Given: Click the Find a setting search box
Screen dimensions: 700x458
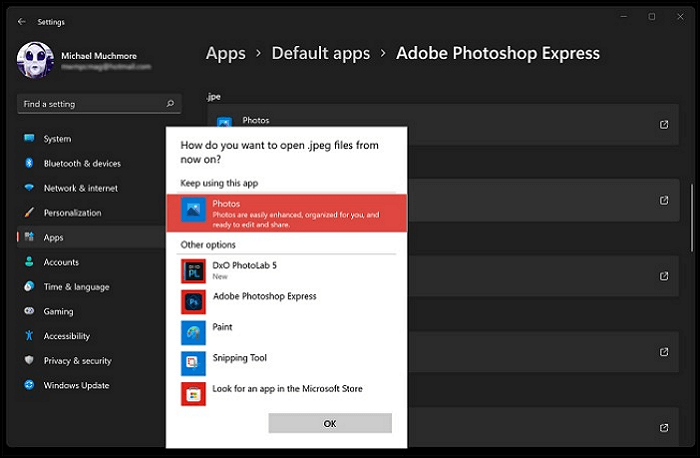Looking at the screenshot, I should pos(99,104).
